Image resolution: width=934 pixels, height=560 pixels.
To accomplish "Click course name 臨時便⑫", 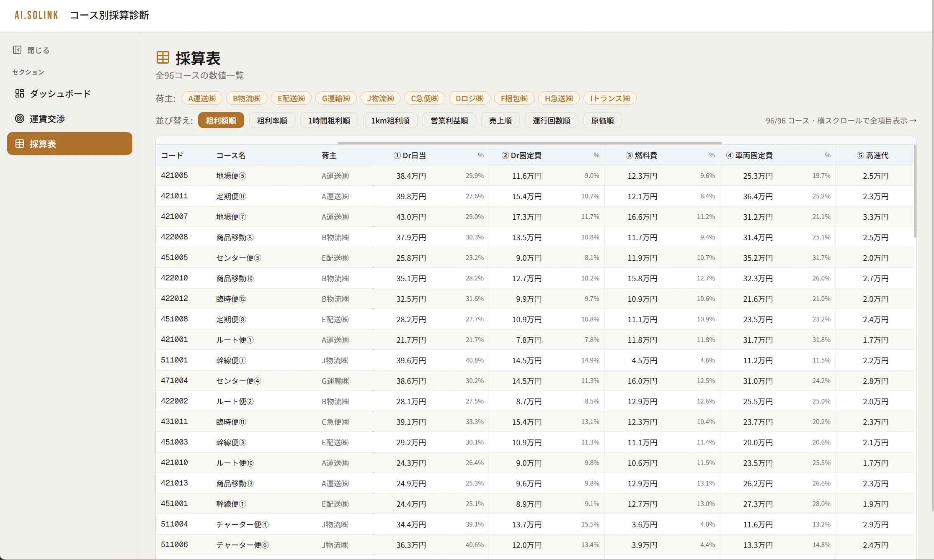I will coord(231,299).
